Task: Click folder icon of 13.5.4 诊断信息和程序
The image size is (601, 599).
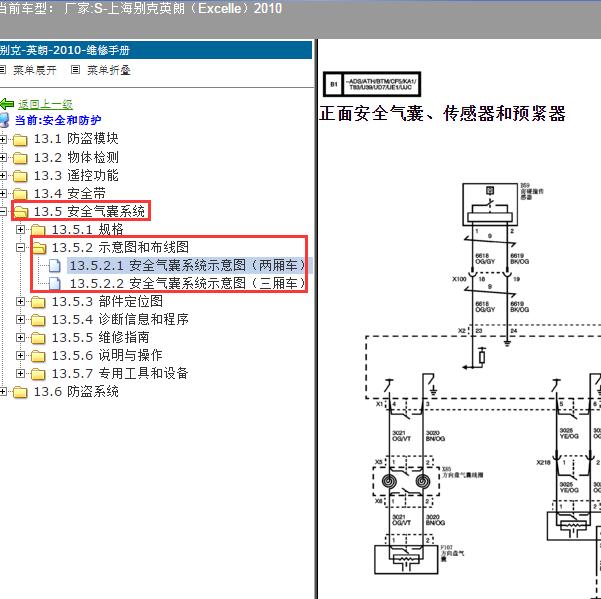Action: click(38, 320)
